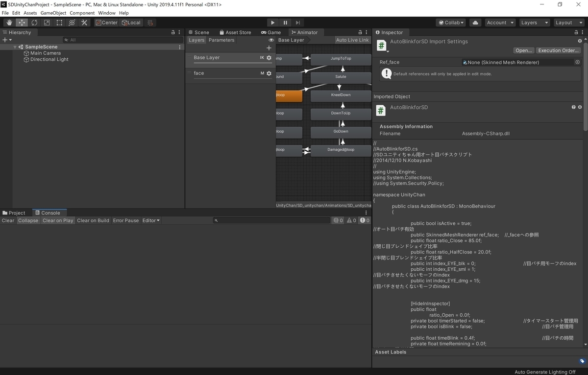Toggle grid snapping icon in toolbar
Screen dimensions: 588x375
click(150, 23)
